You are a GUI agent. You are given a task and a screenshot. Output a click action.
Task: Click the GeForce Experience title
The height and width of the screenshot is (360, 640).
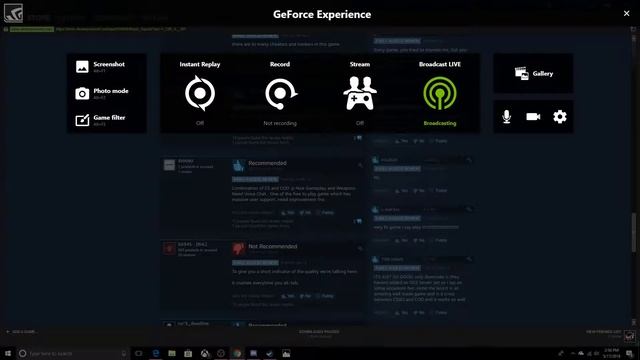pyautogui.click(x=322, y=14)
